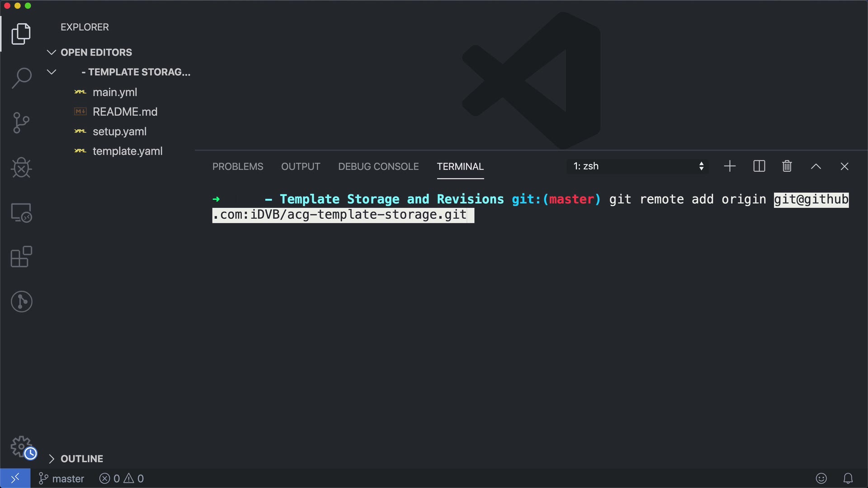The image size is (868, 488).
Task: Switch to the DEBUG CONSOLE tab
Action: click(x=378, y=167)
